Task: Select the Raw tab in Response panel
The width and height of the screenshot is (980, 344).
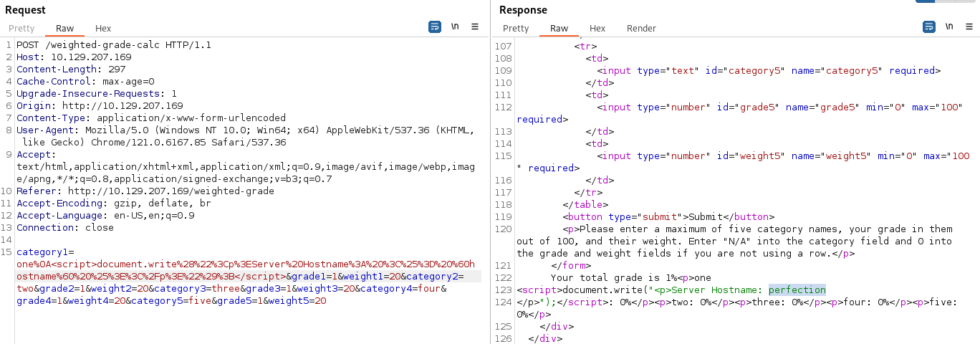Action: [559, 29]
